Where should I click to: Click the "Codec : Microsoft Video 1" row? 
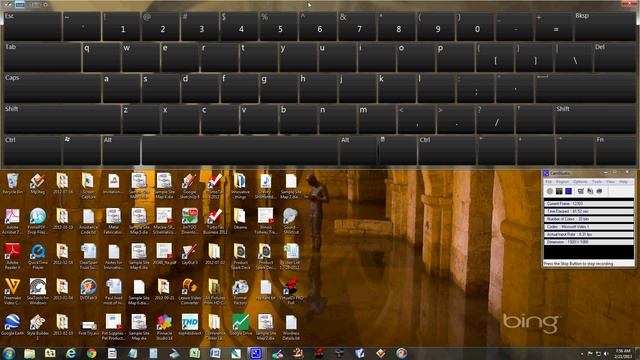(x=589, y=227)
